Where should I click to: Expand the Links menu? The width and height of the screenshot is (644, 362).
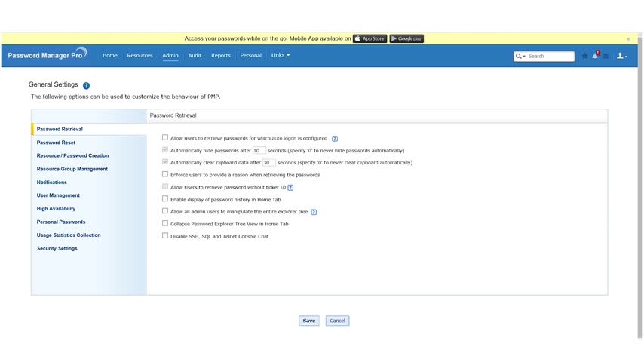(x=280, y=55)
